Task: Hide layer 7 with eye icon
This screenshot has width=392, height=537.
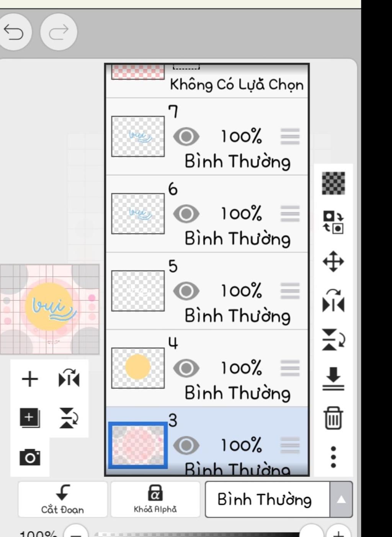Action: 186,137
